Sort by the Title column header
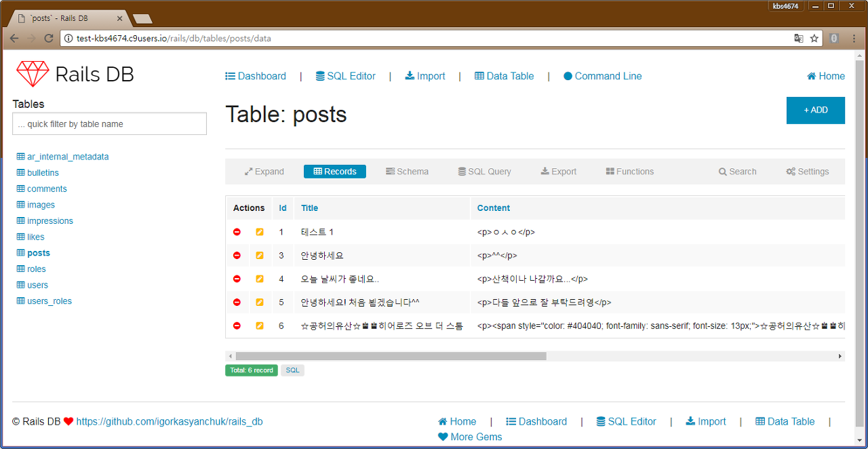The width and height of the screenshot is (868, 449). coord(309,208)
